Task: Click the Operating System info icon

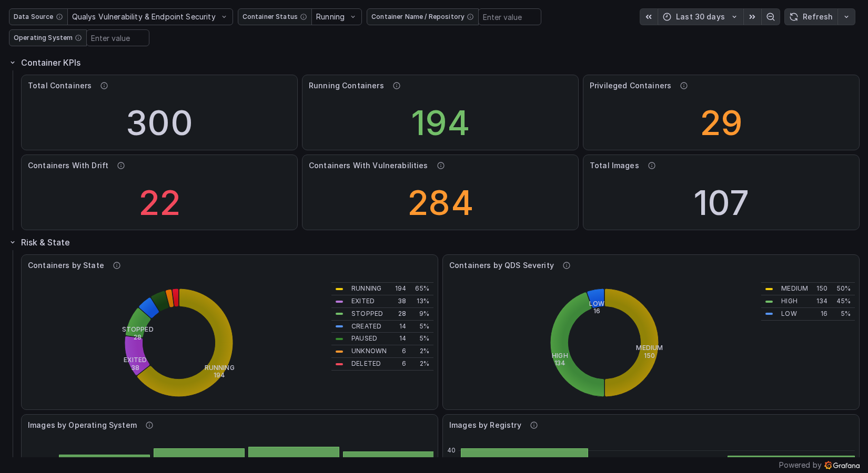Action: point(78,38)
